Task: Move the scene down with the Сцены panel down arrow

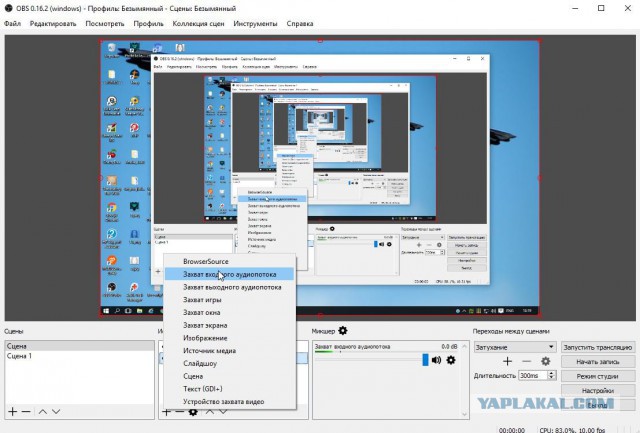Action: coord(56,412)
